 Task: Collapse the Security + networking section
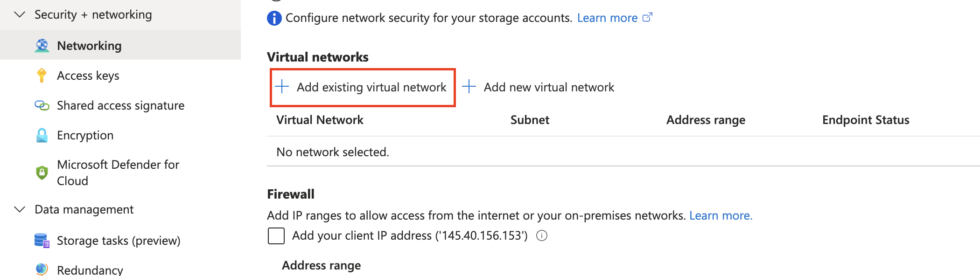[20, 14]
